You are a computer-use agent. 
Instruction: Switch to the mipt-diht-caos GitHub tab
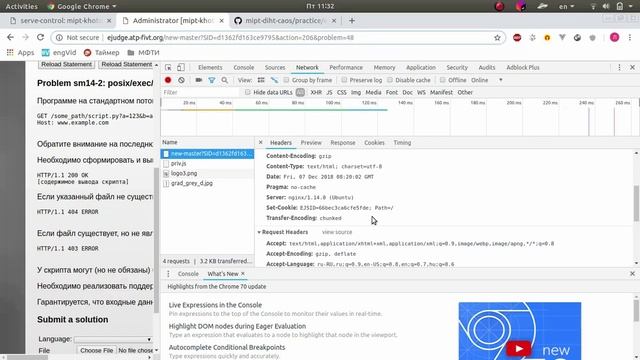point(286,20)
